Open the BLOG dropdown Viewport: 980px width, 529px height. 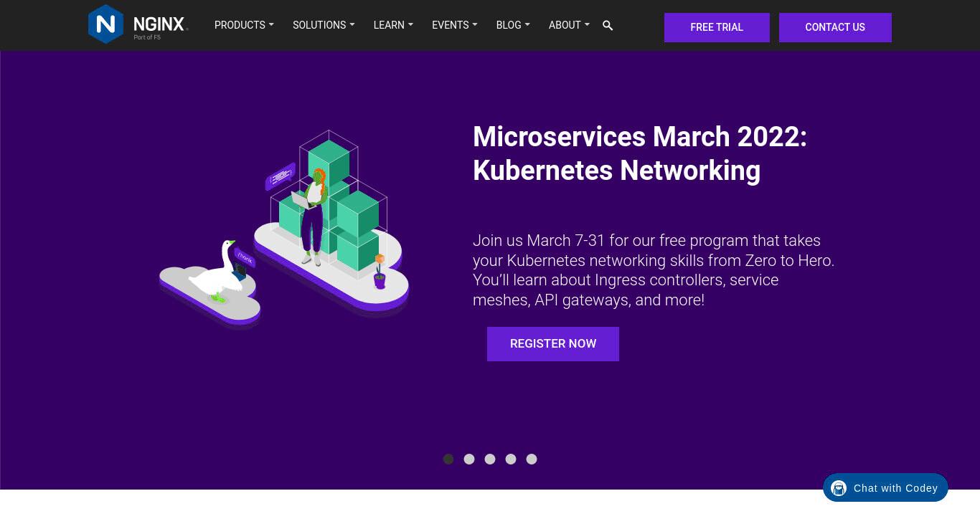tap(513, 25)
